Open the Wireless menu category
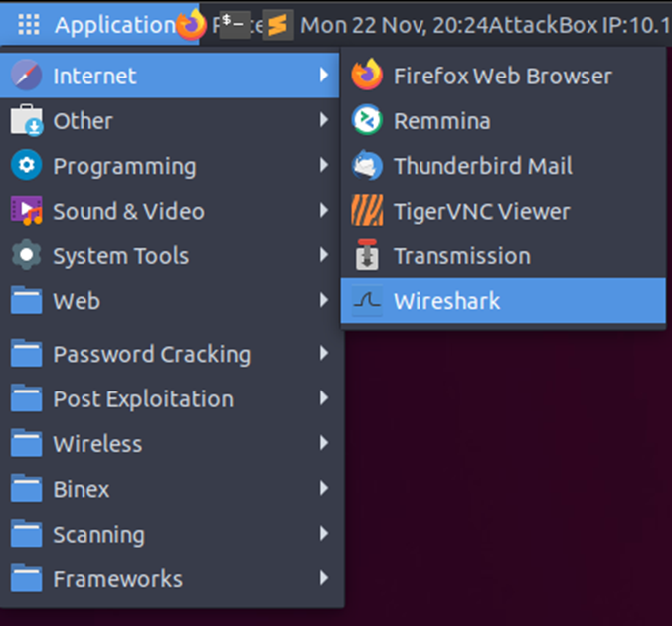The width and height of the screenshot is (672, 626). [170, 443]
